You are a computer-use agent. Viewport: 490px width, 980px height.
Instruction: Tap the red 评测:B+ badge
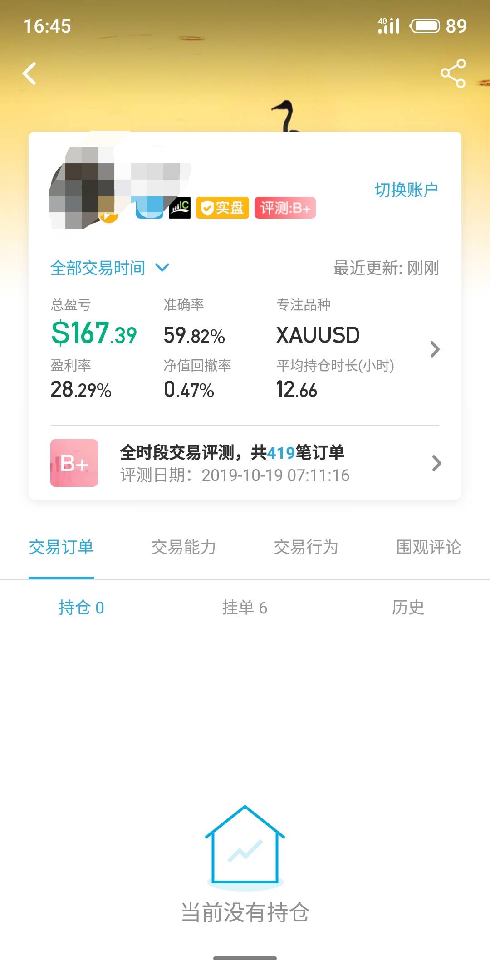(x=285, y=208)
